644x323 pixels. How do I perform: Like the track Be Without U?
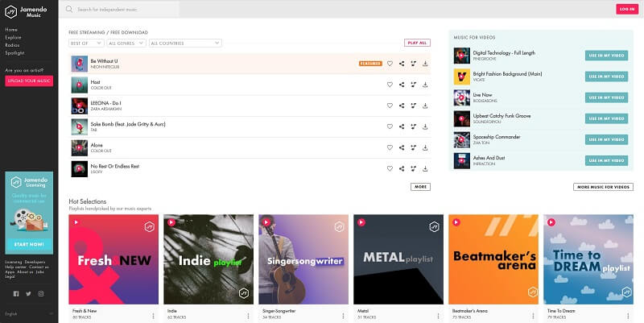[390, 64]
